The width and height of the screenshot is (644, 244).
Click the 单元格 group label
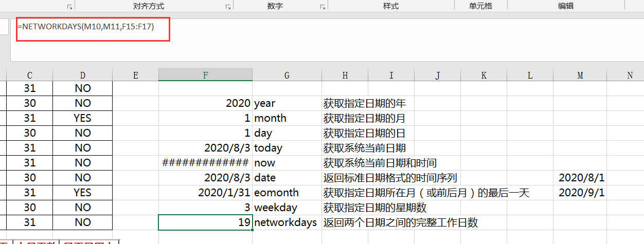[480, 6]
